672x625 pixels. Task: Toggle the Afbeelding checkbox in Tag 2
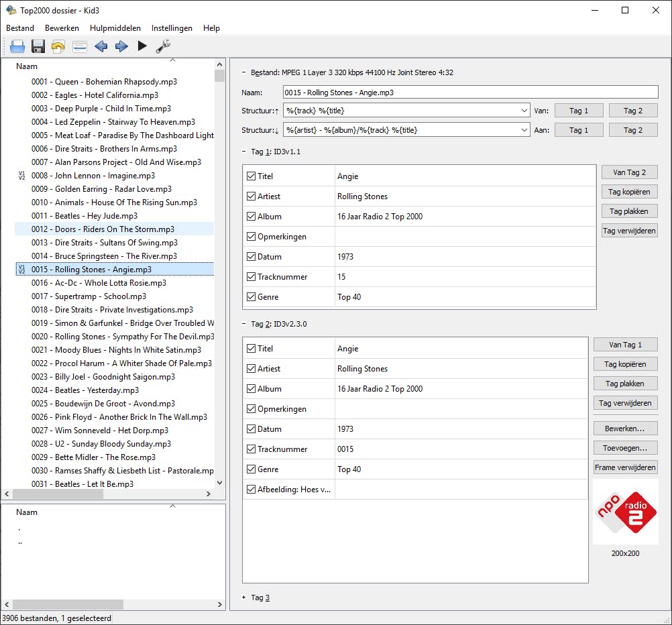[x=251, y=490]
